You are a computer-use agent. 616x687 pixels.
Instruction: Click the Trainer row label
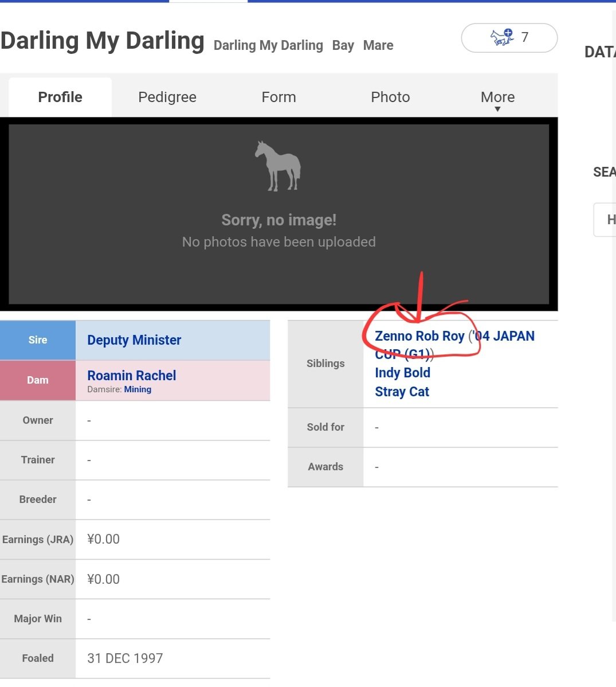coord(38,459)
